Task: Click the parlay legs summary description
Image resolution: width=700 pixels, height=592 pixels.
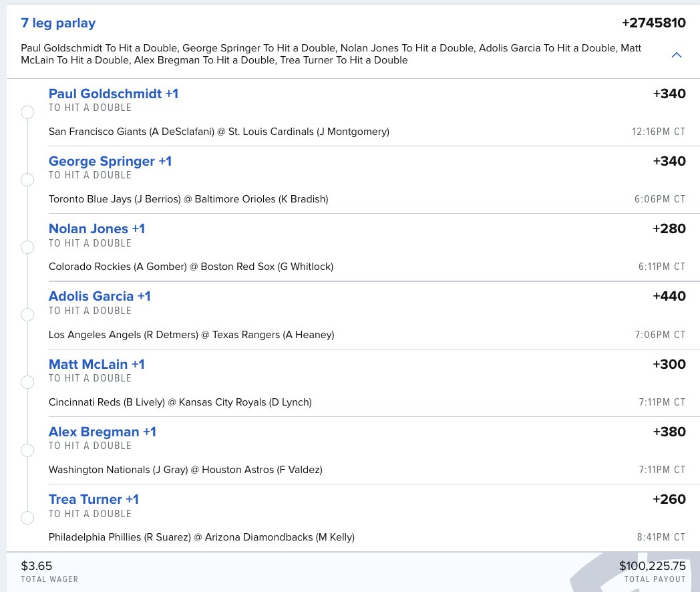Action: [x=331, y=54]
